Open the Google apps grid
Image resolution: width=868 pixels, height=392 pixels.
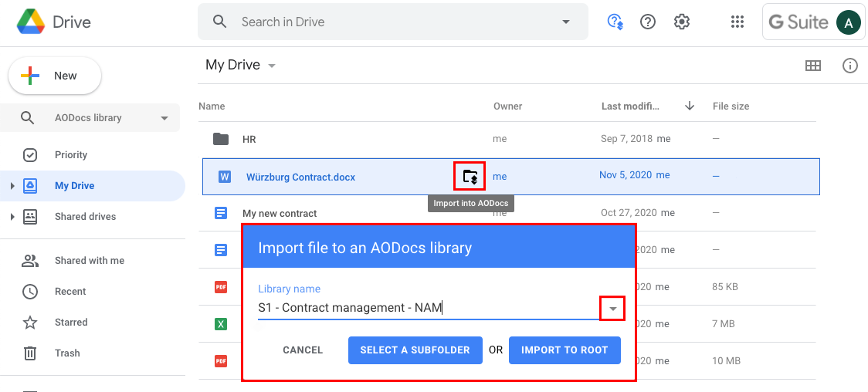click(737, 22)
